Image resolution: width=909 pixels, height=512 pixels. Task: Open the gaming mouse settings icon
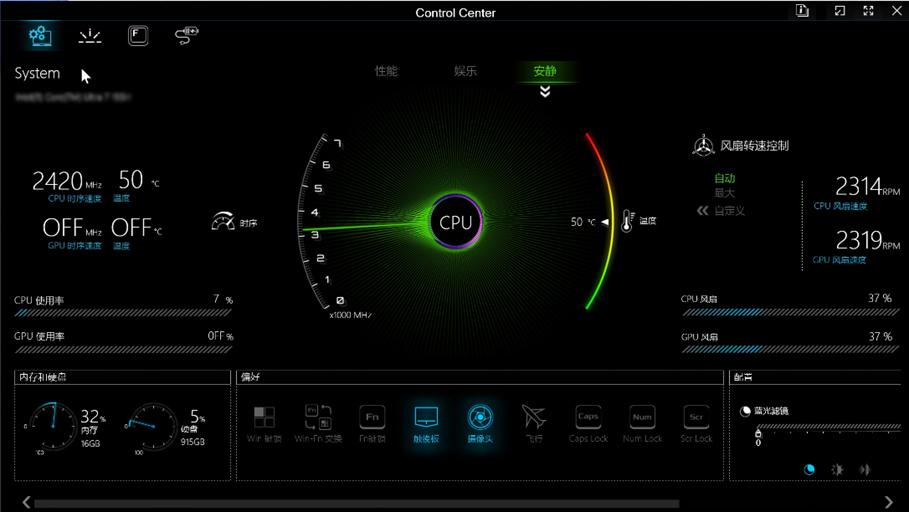click(187, 36)
